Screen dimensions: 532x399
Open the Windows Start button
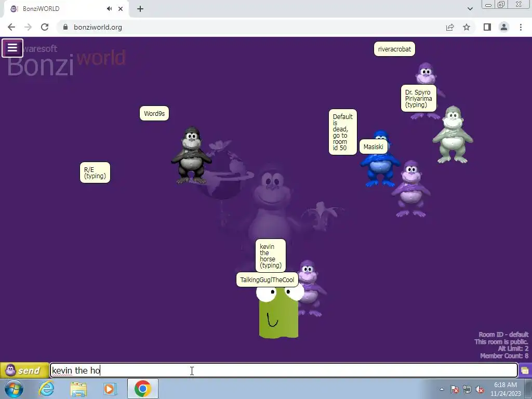14,389
